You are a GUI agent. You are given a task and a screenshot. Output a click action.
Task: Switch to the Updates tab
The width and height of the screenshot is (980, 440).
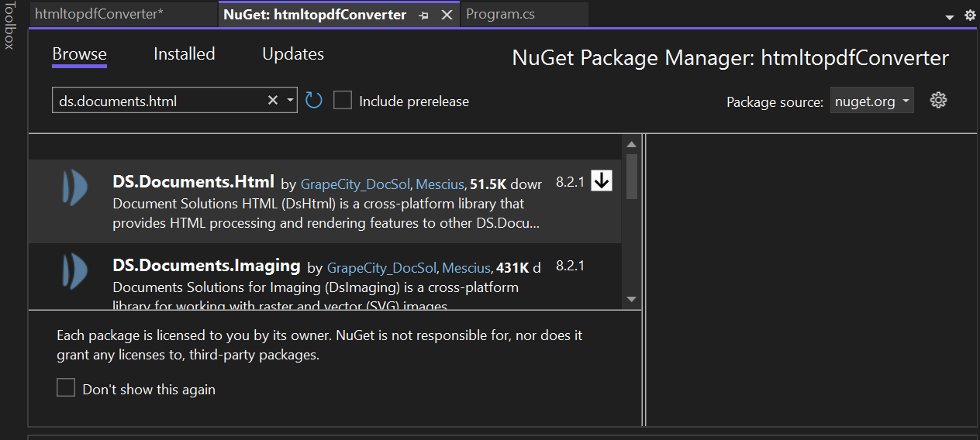pyautogui.click(x=293, y=54)
